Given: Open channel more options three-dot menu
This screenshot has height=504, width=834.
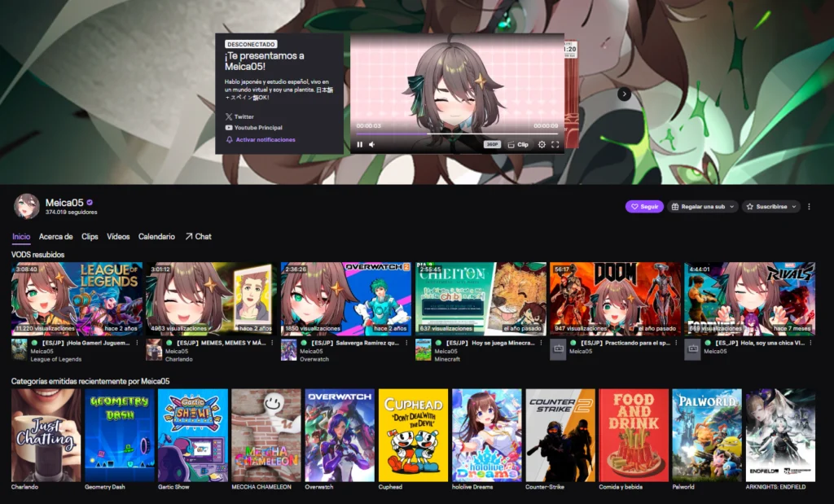Looking at the screenshot, I should pyautogui.click(x=809, y=206).
